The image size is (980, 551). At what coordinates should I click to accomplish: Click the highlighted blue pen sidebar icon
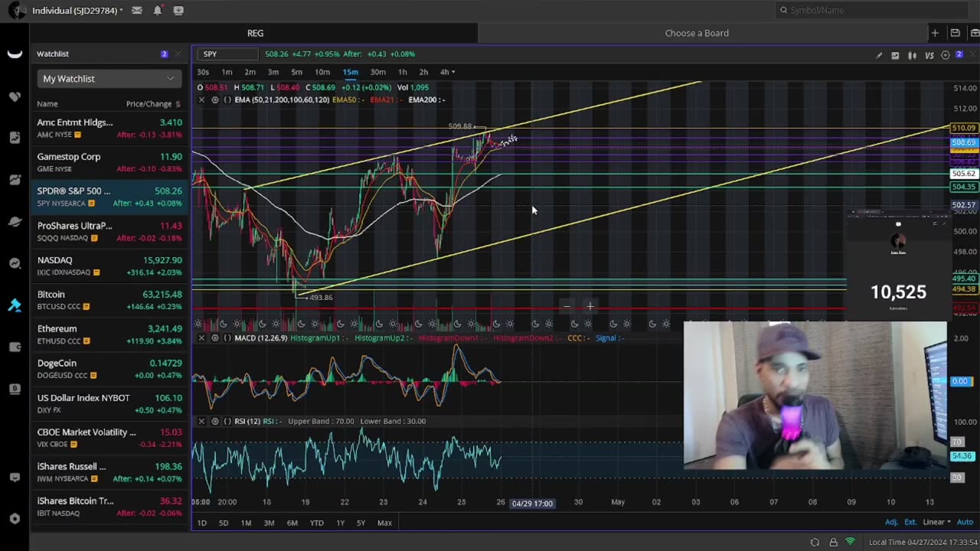point(15,305)
